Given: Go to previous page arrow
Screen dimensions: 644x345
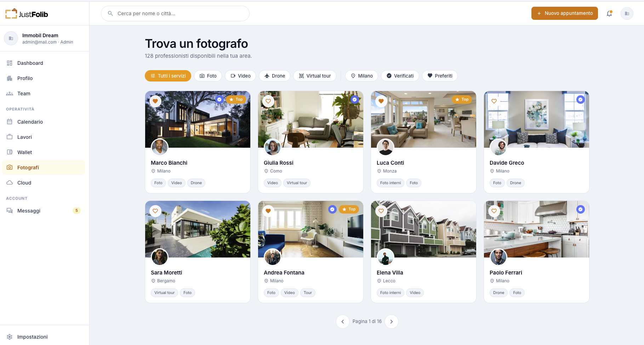Looking at the screenshot, I should point(342,322).
